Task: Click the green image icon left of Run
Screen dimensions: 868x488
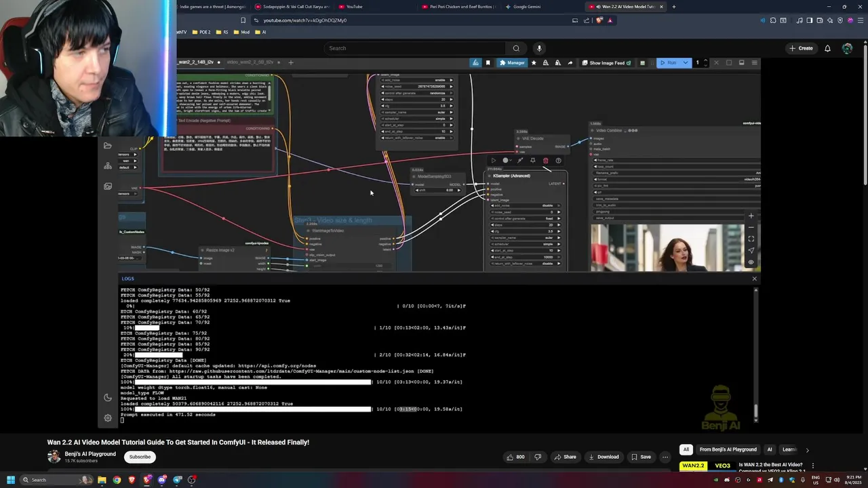Action: click(x=642, y=63)
